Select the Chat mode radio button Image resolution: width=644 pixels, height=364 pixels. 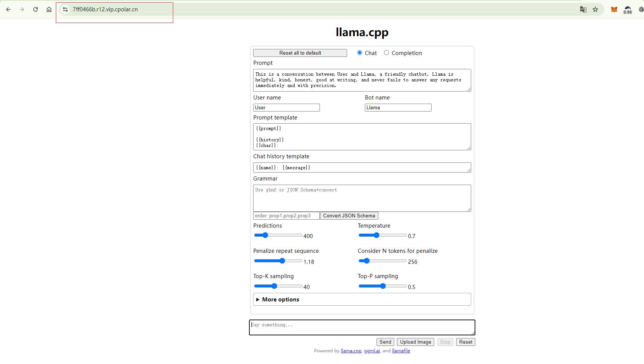point(360,53)
